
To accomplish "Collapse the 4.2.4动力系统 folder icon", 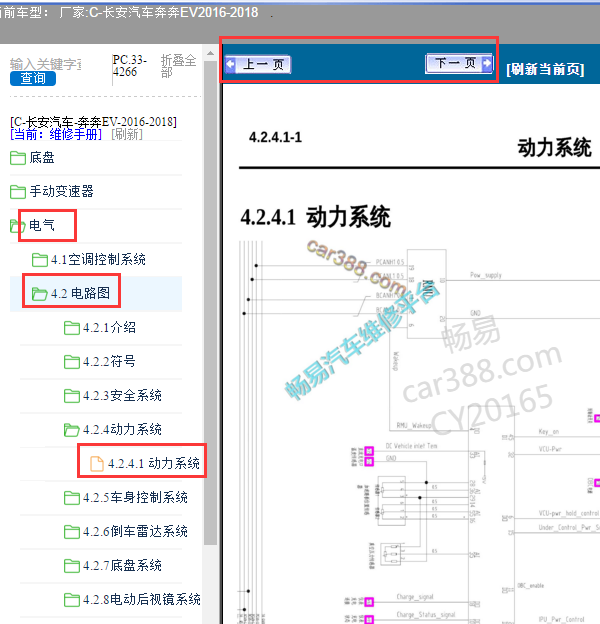I will coord(72,430).
